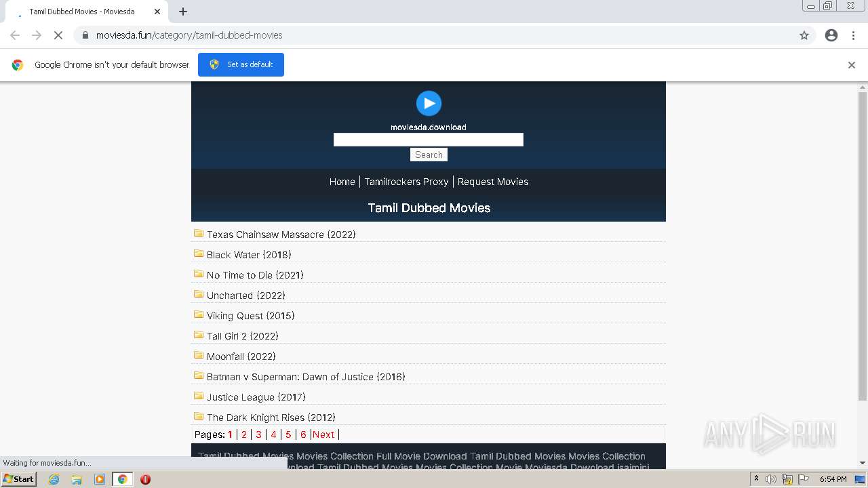Image resolution: width=868 pixels, height=488 pixels.
Task: Dismiss the default browser notification bar
Action: pos(852,65)
